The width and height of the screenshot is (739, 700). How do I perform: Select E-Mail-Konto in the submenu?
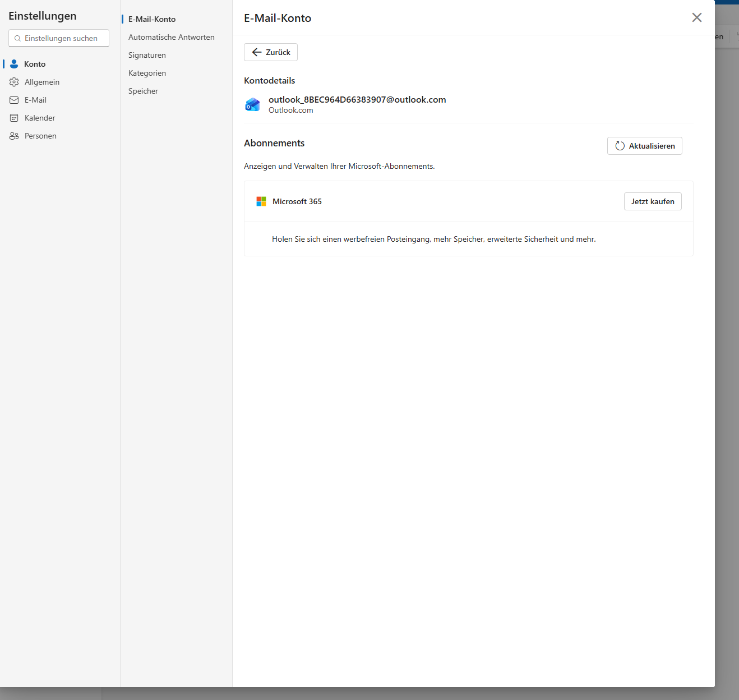pyautogui.click(x=152, y=19)
